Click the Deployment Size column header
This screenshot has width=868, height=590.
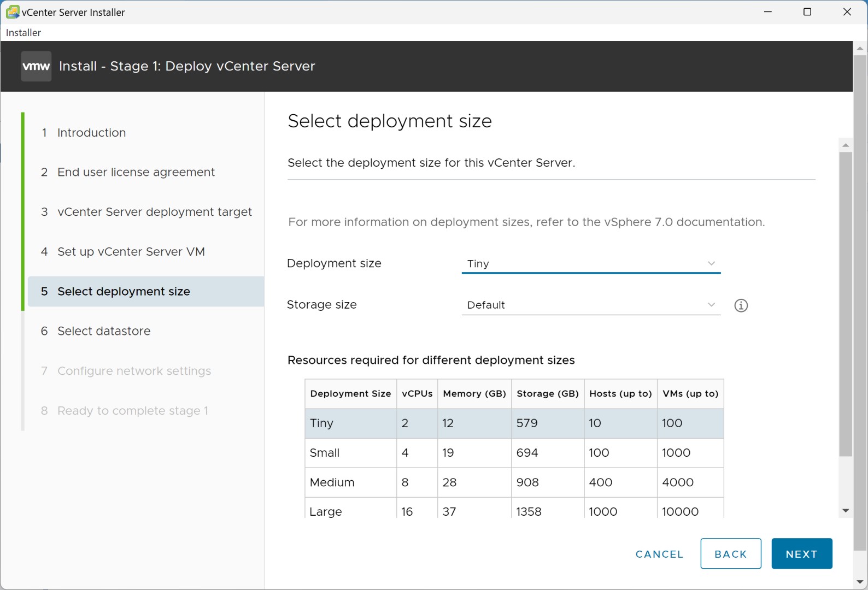click(350, 394)
